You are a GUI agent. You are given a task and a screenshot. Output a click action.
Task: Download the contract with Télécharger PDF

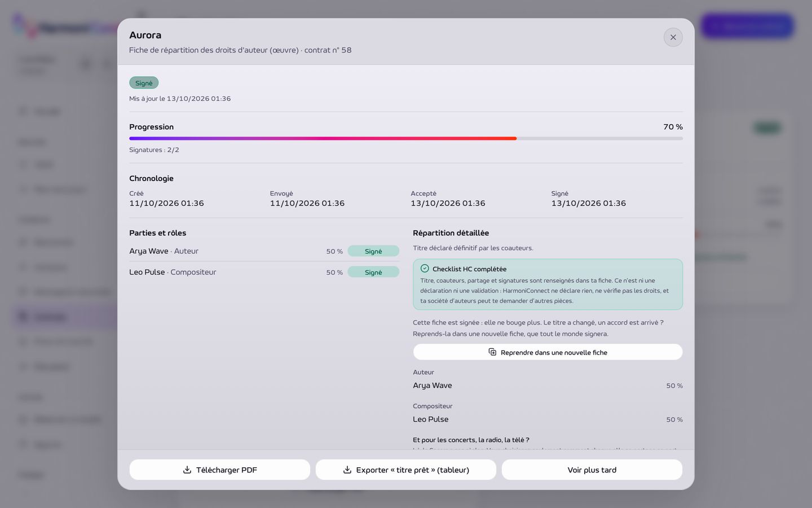[220, 470]
